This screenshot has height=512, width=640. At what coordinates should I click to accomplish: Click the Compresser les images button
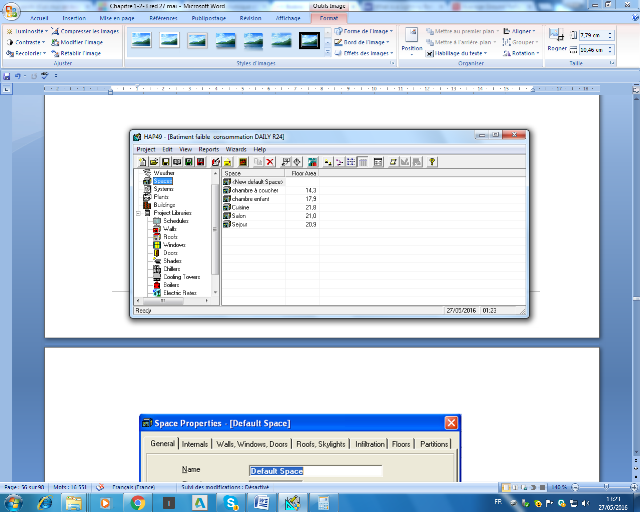pos(85,31)
